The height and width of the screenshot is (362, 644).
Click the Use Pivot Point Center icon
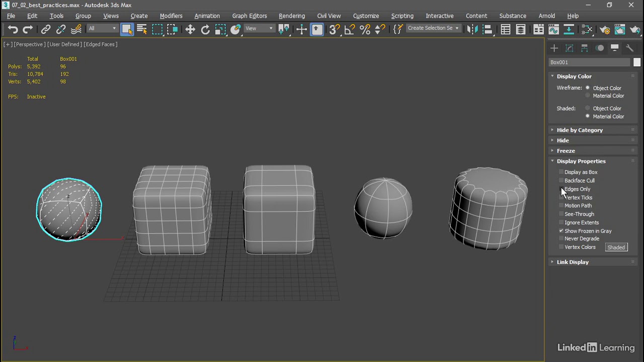click(x=284, y=30)
